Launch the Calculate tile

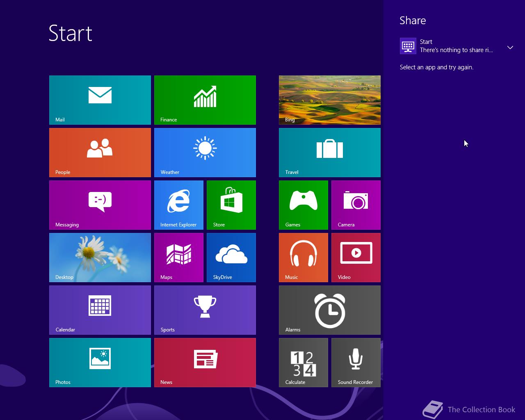(304, 363)
